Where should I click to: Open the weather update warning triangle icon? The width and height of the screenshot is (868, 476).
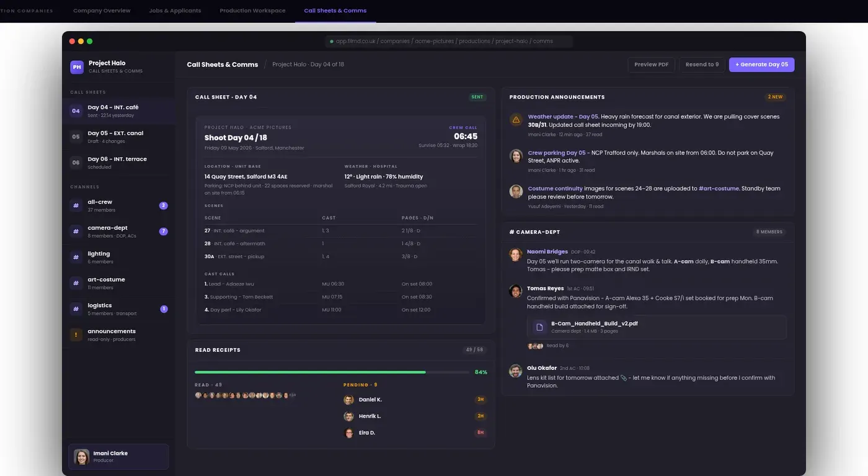pyautogui.click(x=516, y=120)
